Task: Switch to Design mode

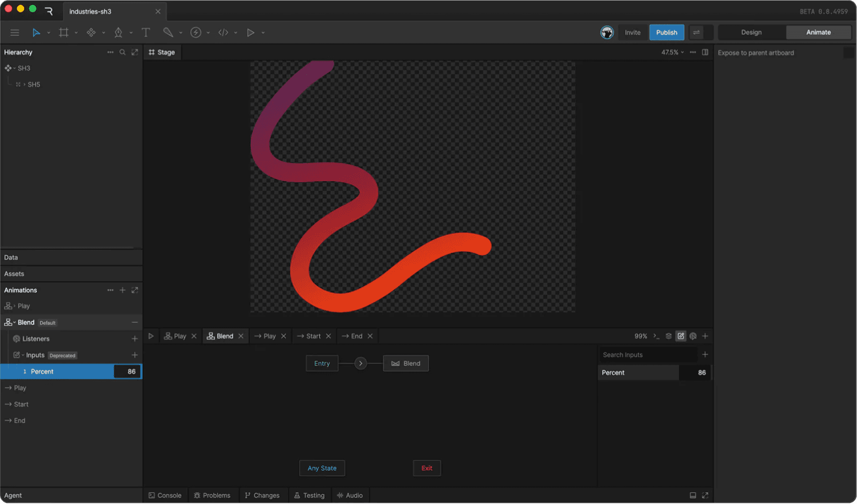Action: 751,33
